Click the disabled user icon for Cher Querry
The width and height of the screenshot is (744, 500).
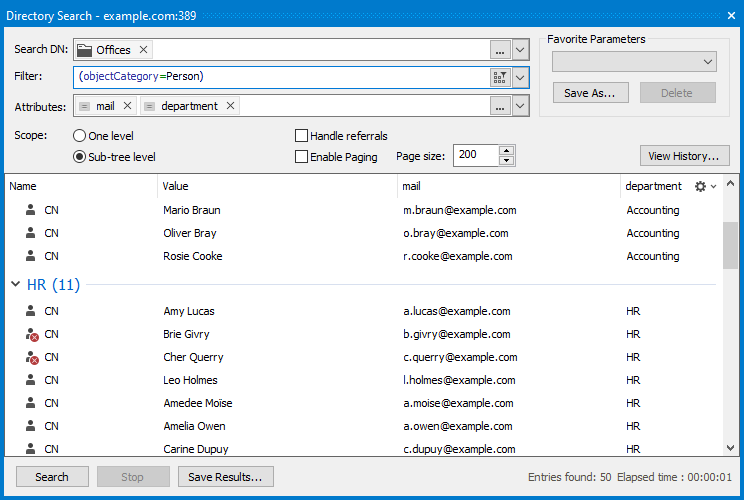tap(31, 358)
